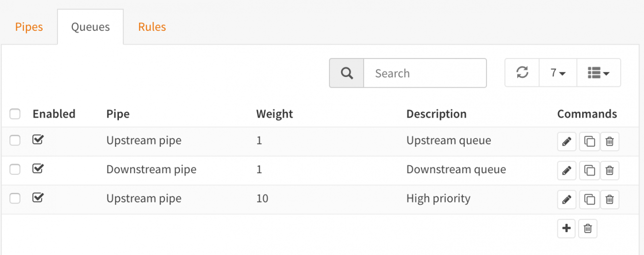This screenshot has height=255, width=644.
Task: Edit the High priority queue
Action: [x=566, y=199]
